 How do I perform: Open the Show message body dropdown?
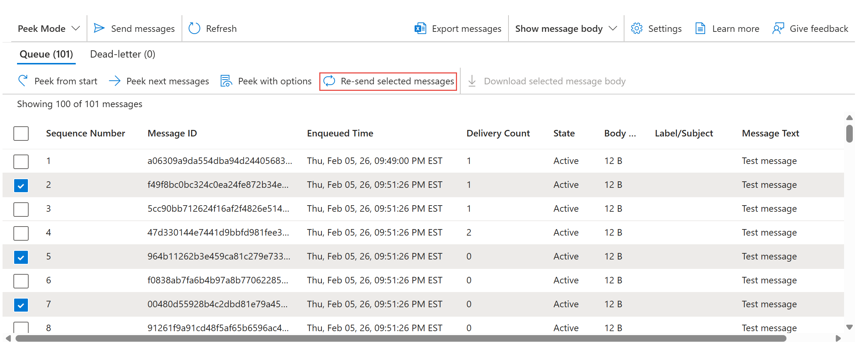click(x=566, y=28)
